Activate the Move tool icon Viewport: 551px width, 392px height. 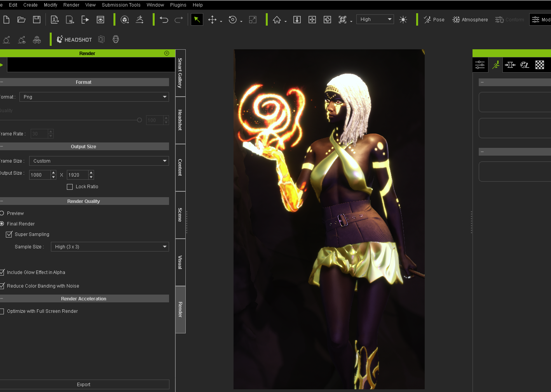click(212, 20)
